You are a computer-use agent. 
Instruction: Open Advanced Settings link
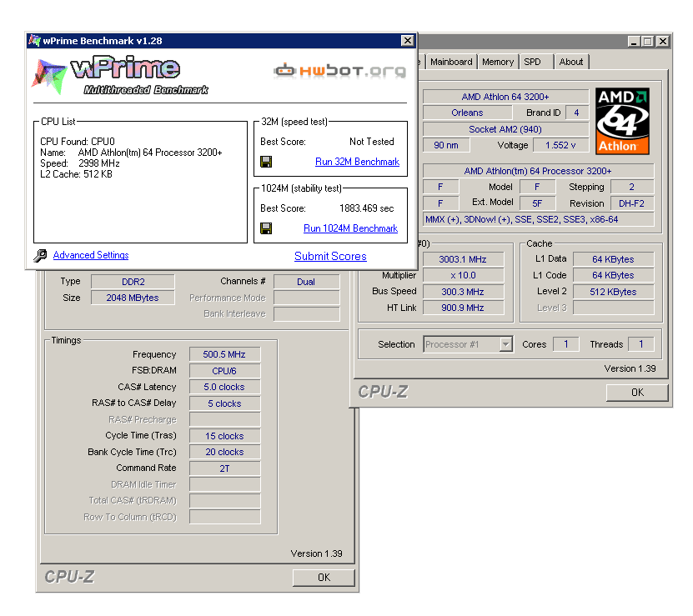(x=91, y=255)
